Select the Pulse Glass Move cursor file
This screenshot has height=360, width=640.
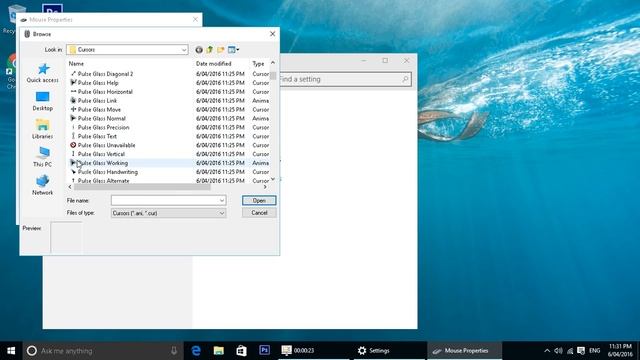(99, 109)
